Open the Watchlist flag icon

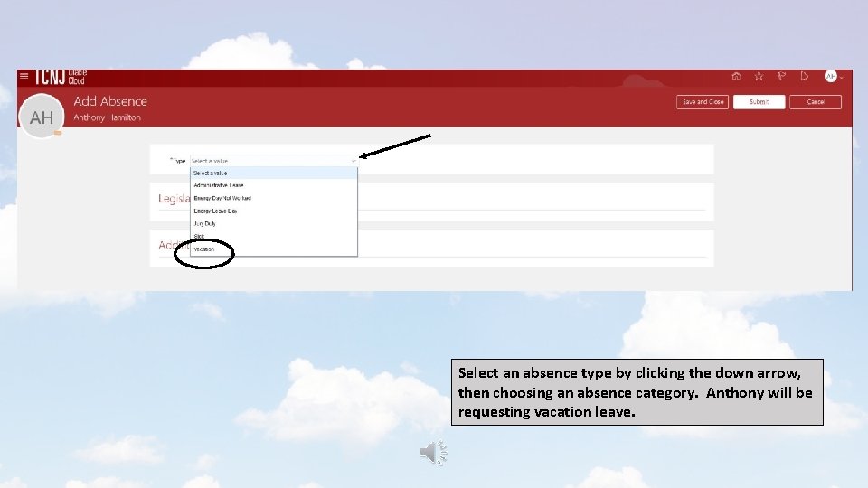coord(781,76)
